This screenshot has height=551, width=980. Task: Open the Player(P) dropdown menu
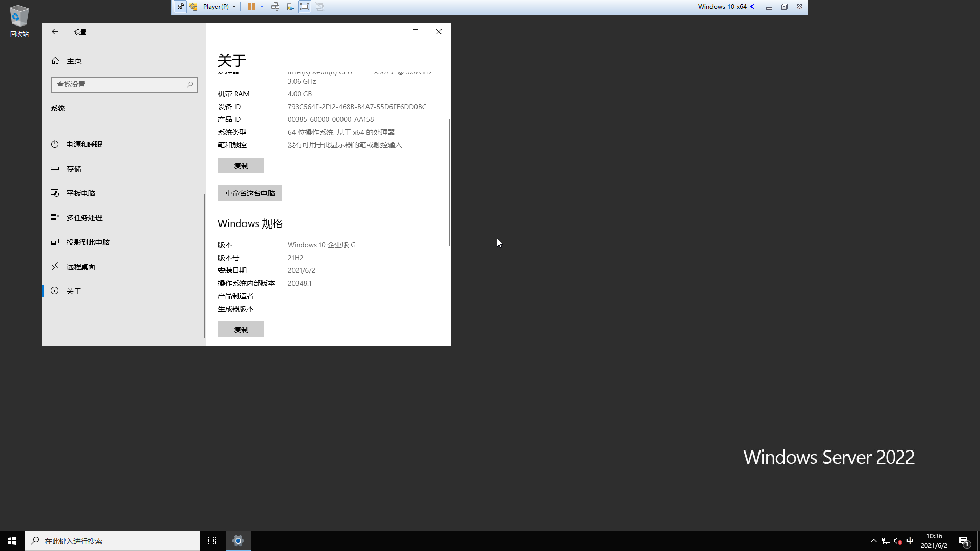(x=219, y=7)
